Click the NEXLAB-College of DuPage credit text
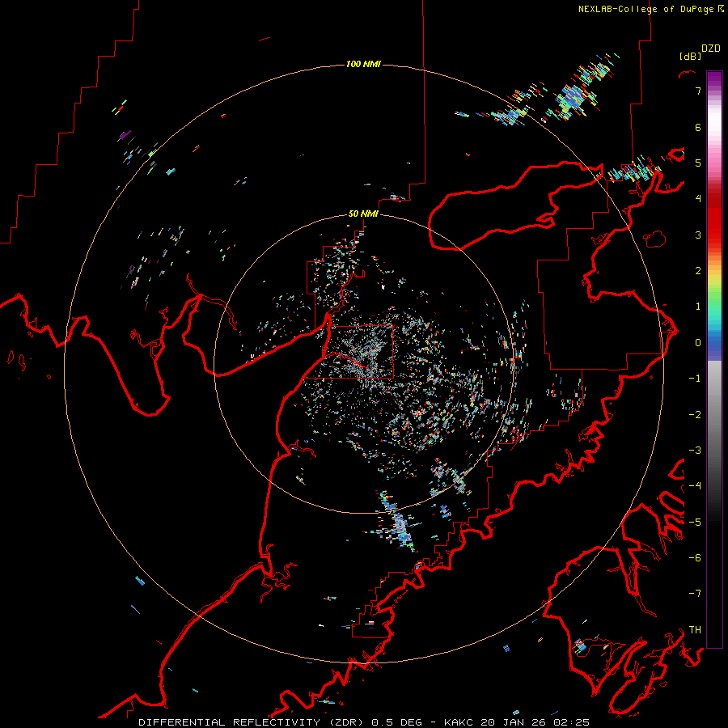Image resolution: width=728 pixels, height=728 pixels. (x=645, y=9)
